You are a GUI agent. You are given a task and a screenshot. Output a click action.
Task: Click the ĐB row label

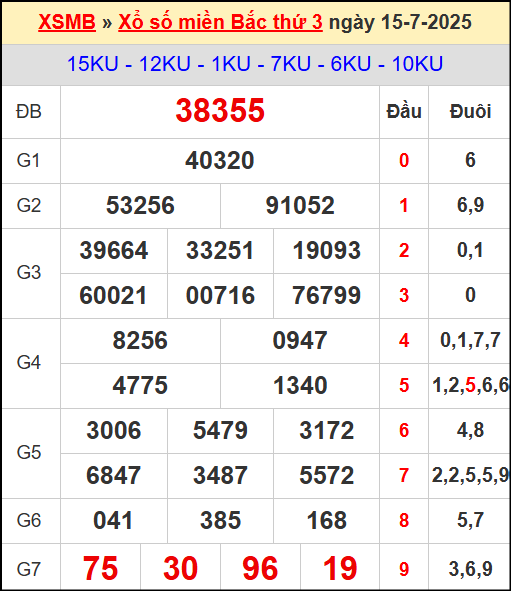pos(29,112)
